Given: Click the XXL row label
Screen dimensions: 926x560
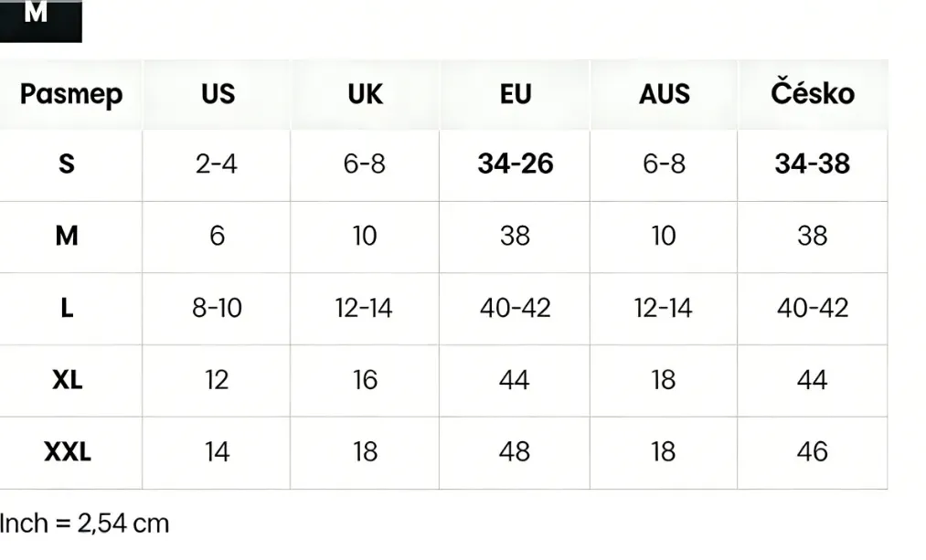Looking at the screenshot, I should click(x=67, y=451).
